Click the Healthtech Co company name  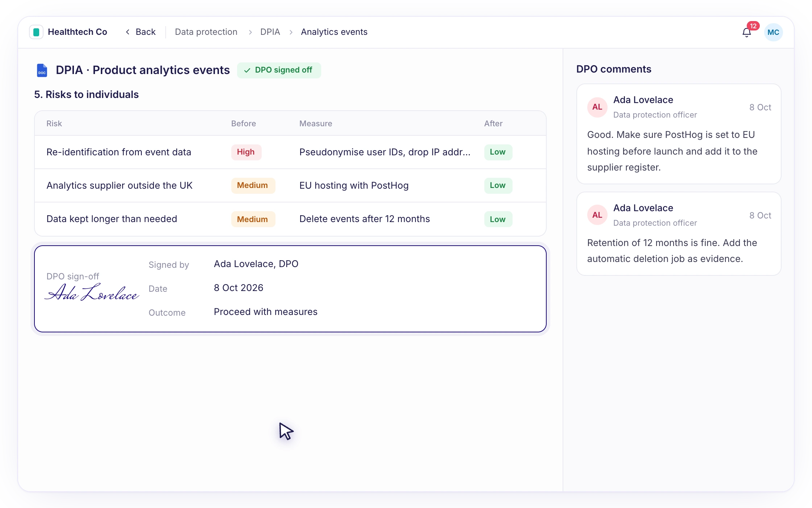point(78,32)
